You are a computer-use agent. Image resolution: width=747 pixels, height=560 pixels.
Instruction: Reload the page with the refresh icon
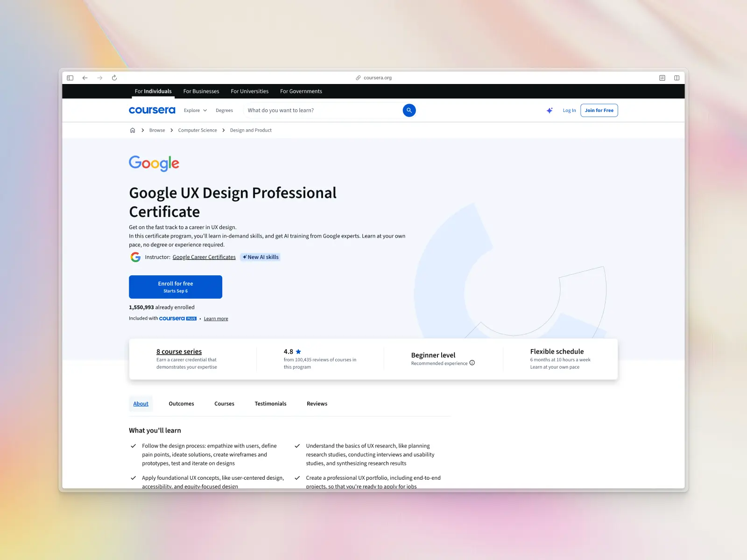click(x=114, y=78)
